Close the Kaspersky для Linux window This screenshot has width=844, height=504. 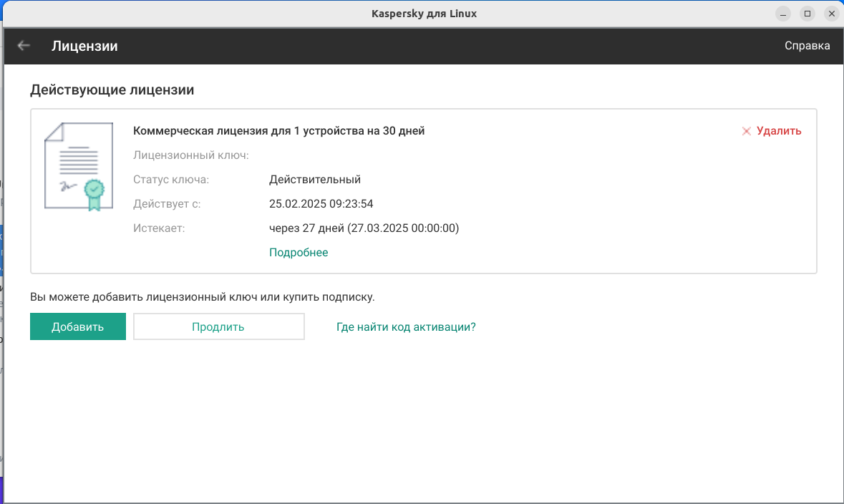coord(832,14)
